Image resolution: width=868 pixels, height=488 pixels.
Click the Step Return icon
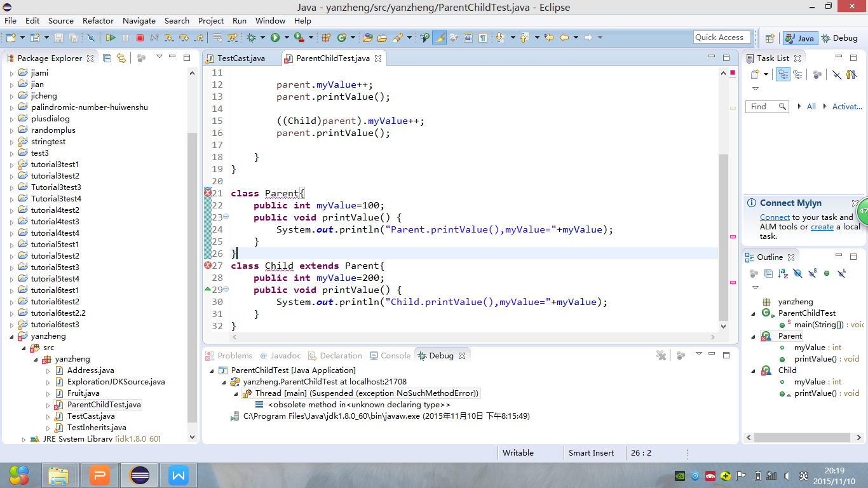pos(198,37)
